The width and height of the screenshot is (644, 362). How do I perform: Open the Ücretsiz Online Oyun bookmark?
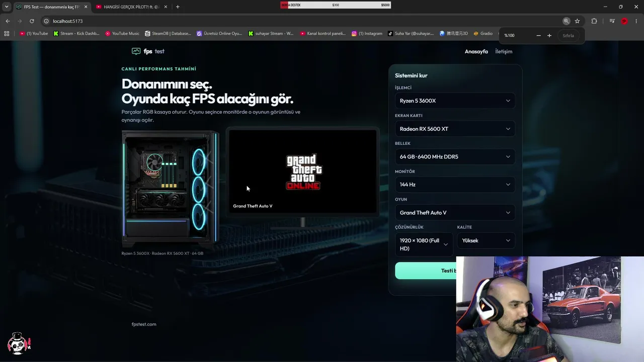(x=219, y=34)
